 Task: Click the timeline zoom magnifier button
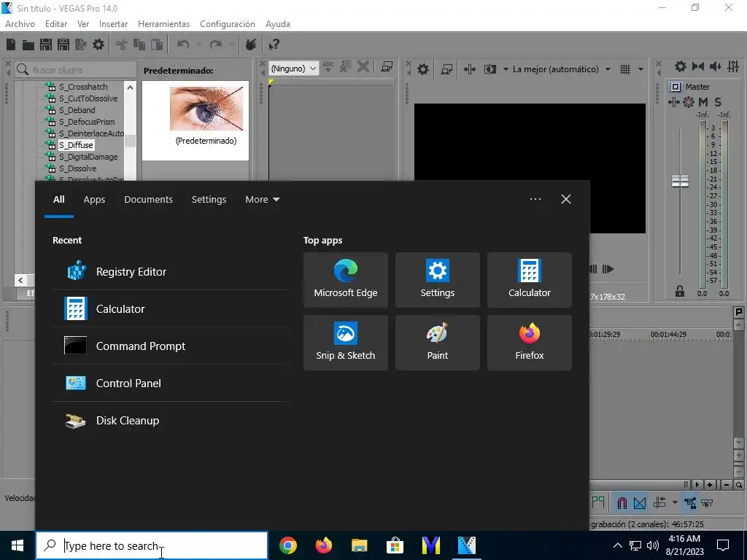pos(739,485)
